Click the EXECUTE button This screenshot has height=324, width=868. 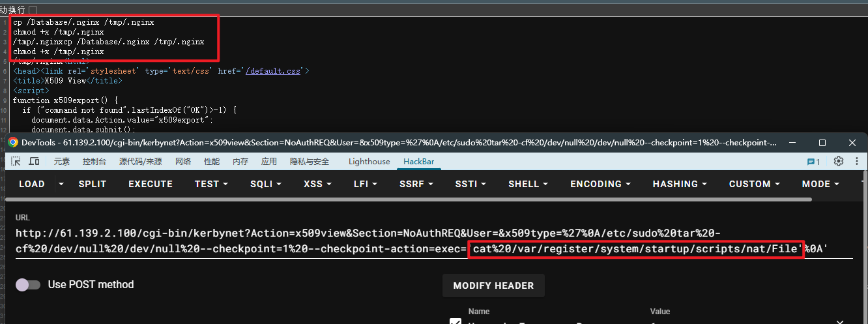click(151, 184)
